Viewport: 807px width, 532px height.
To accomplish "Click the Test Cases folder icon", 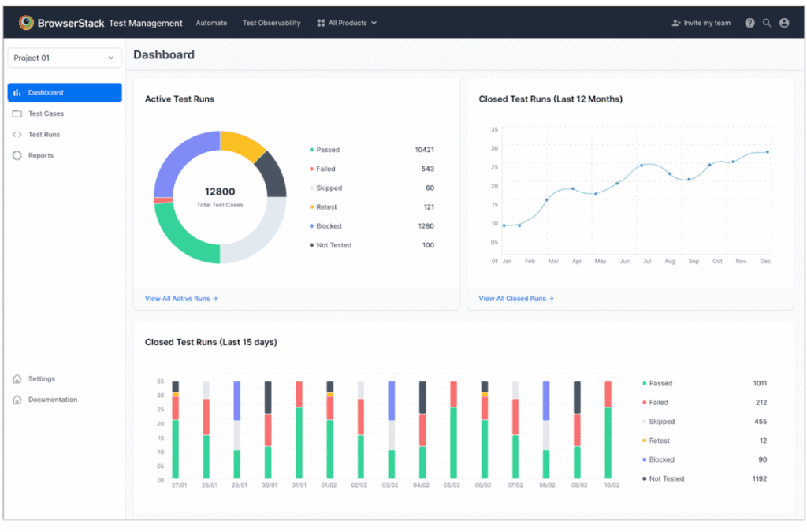I will tap(17, 113).
